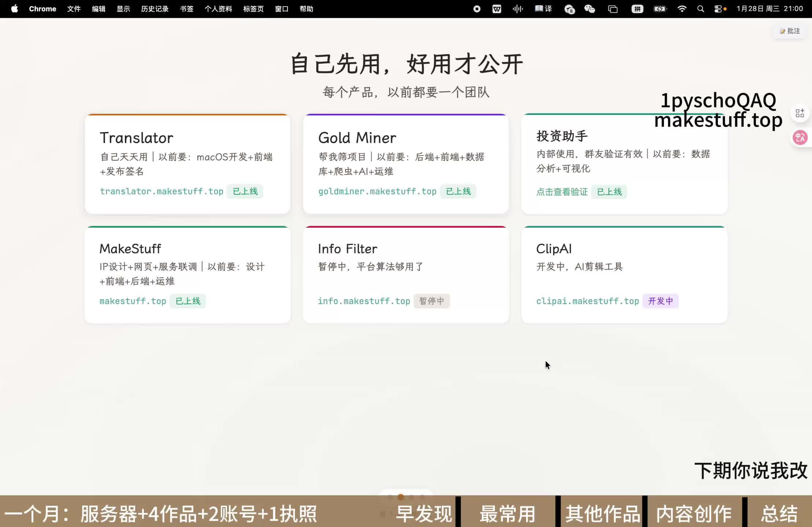Click the floating translate 中A icon

tap(800, 137)
